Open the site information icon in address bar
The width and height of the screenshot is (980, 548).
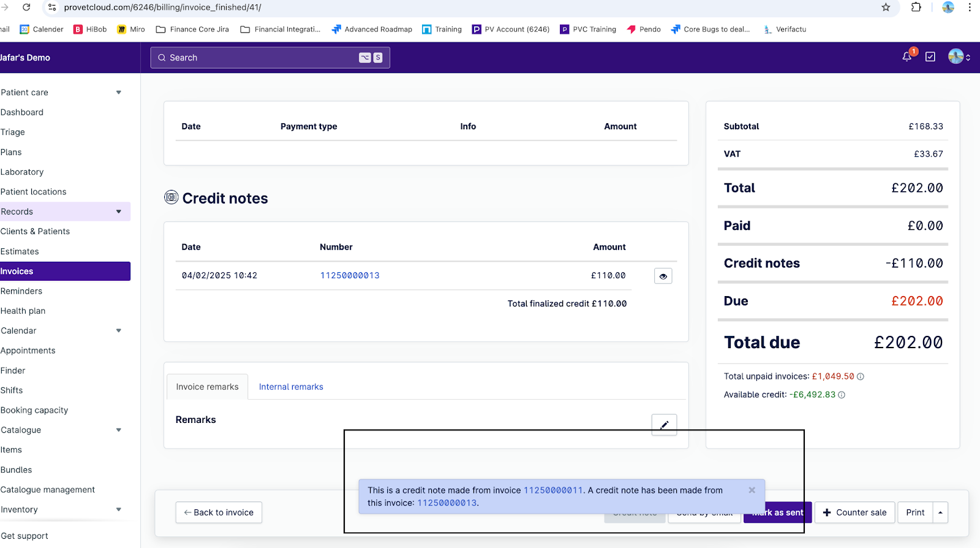click(x=52, y=7)
